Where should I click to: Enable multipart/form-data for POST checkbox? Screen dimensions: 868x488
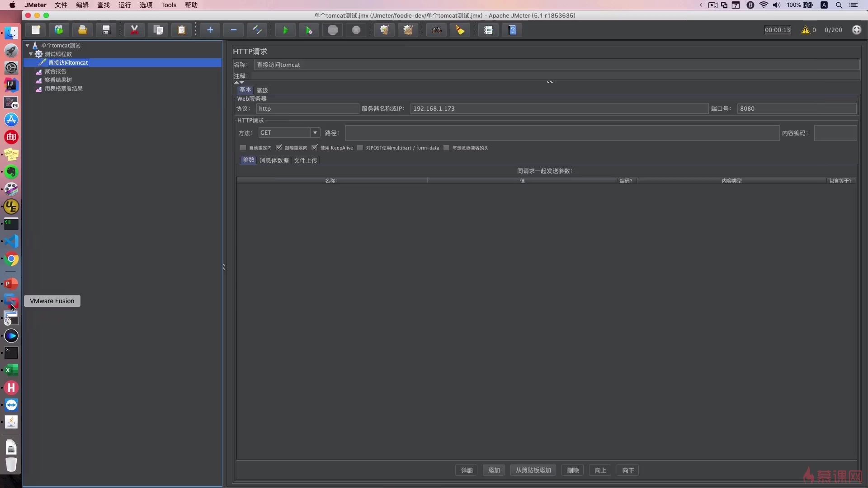coord(360,148)
